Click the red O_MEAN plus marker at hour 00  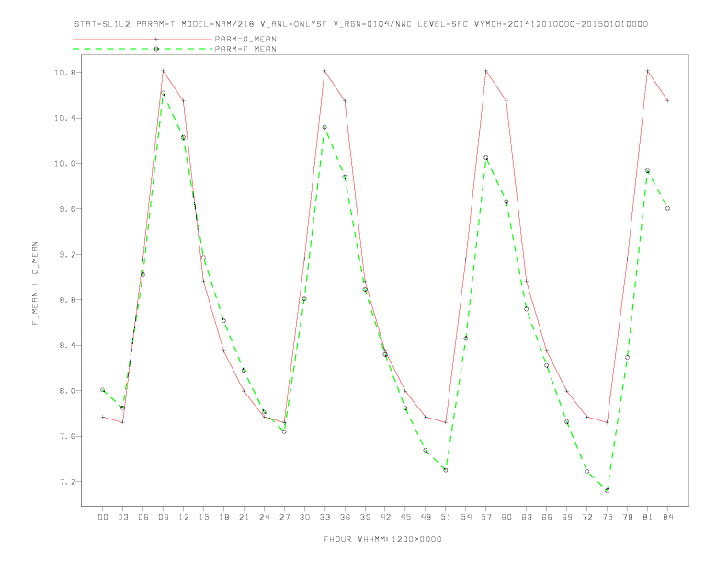tap(103, 417)
